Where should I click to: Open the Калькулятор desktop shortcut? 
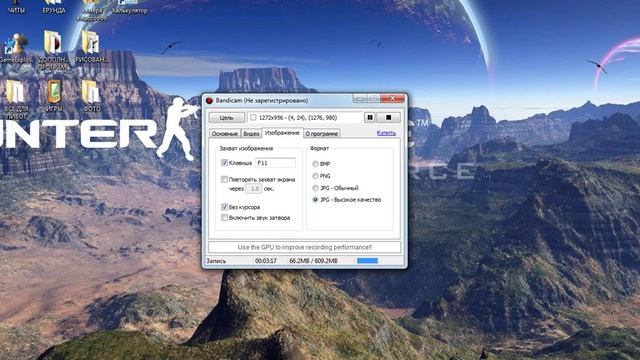[x=129, y=7]
